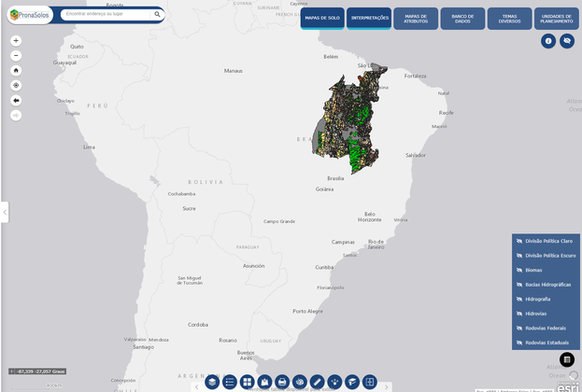Open the layers stack tool
The height and width of the screenshot is (392, 582).
213,382
